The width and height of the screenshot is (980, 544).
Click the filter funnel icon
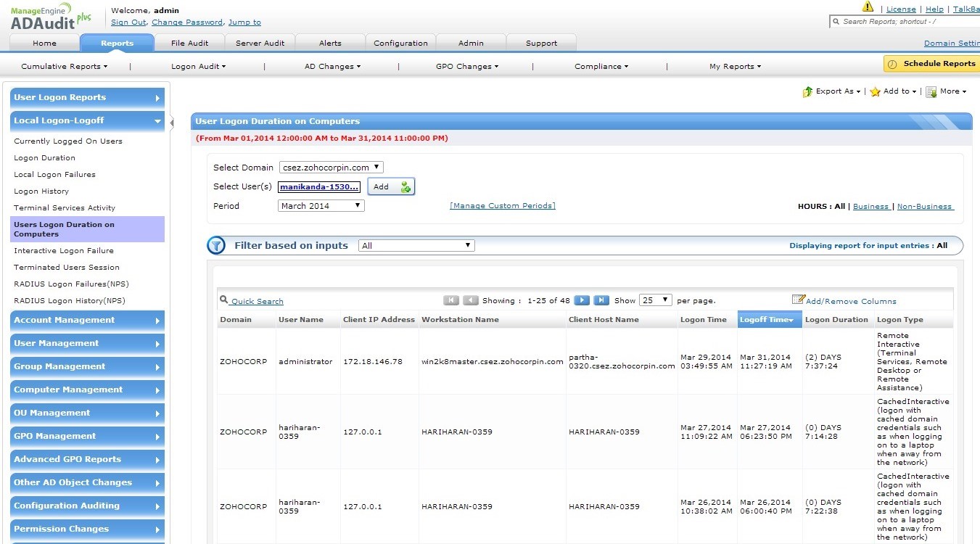[216, 245]
